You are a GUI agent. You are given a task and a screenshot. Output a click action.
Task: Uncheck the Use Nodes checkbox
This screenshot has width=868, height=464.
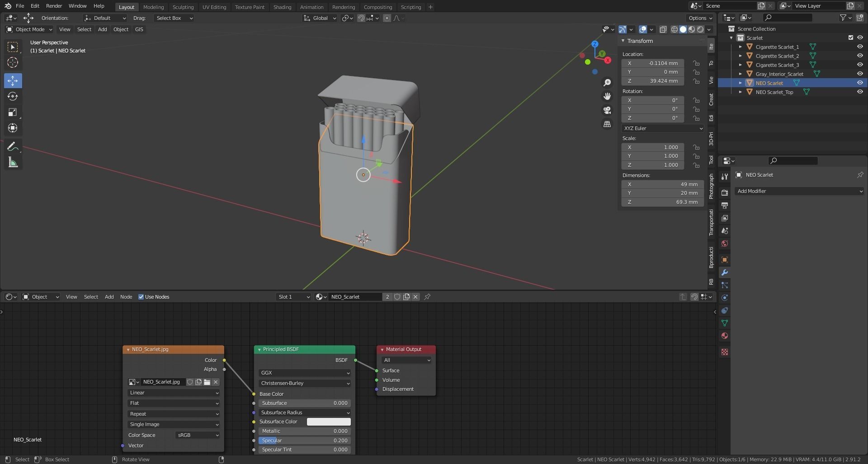click(141, 297)
